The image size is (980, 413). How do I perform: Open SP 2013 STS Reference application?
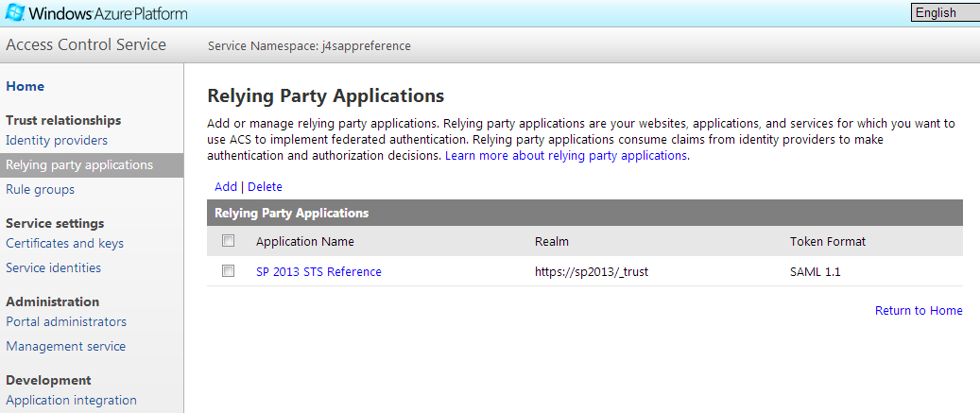(318, 272)
